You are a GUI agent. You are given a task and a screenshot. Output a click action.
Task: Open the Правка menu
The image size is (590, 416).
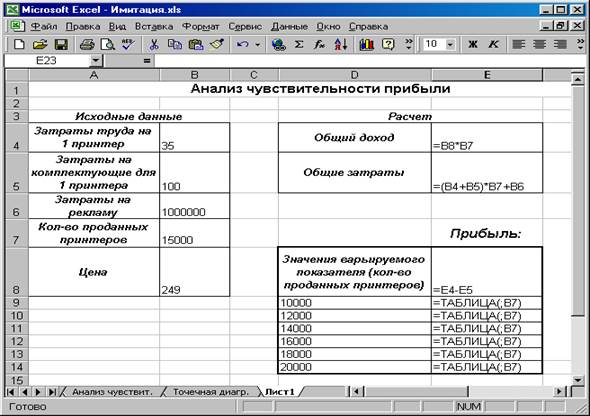pos(83,26)
